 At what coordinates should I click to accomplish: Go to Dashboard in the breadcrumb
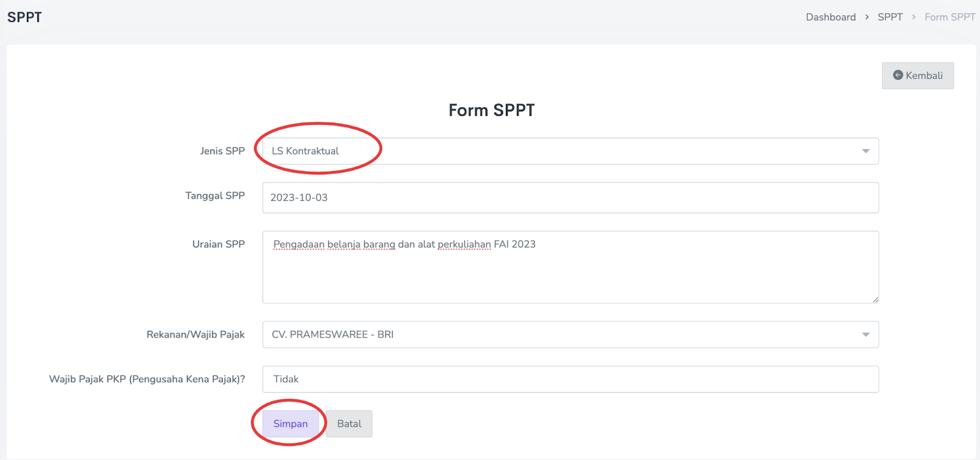[x=831, y=17]
